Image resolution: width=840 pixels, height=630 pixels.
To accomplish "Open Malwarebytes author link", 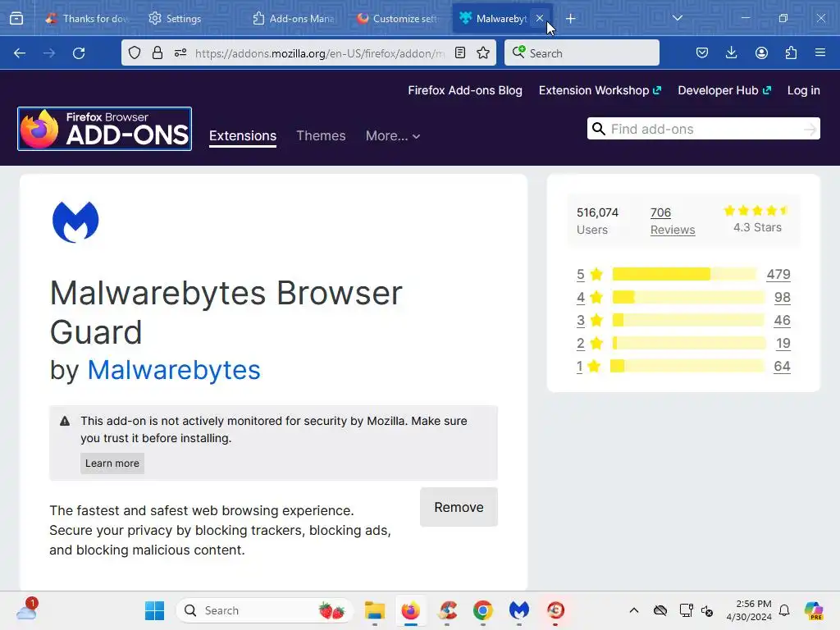I will pyautogui.click(x=174, y=370).
